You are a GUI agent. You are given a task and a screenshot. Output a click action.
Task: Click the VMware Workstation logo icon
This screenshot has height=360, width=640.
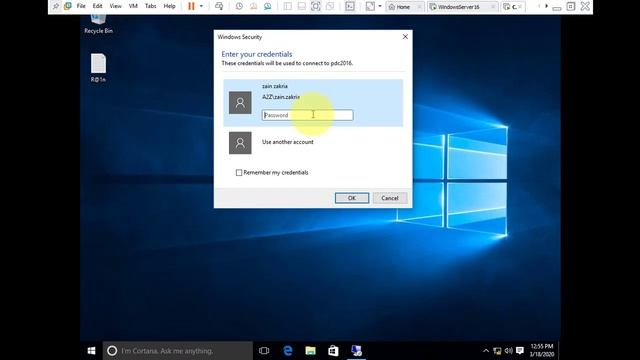68,6
